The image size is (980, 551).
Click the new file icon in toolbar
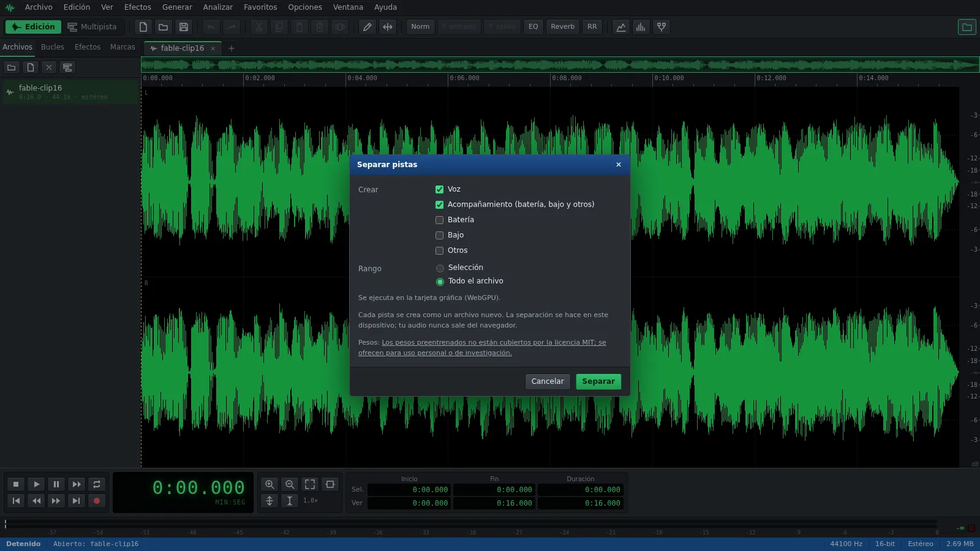(x=143, y=27)
